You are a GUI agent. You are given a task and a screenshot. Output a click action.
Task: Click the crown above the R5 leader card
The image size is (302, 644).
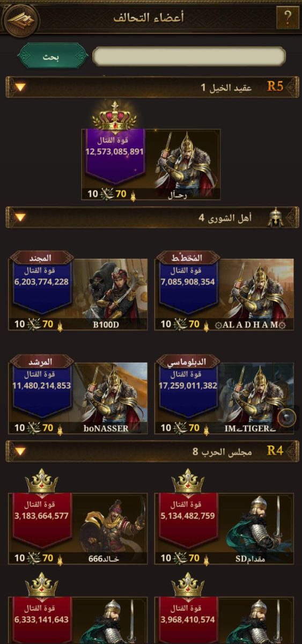click(x=114, y=116)
